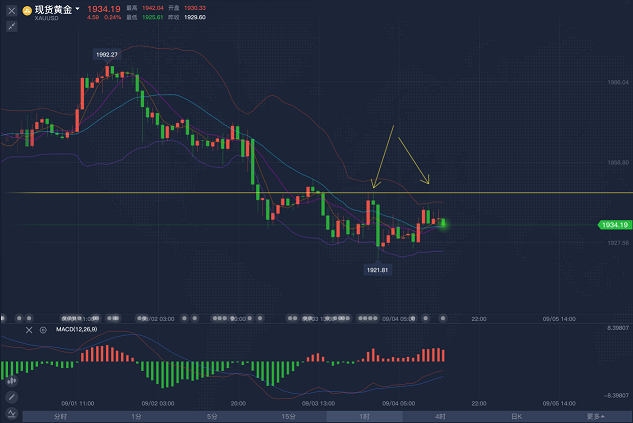Click the 1921.81 low price label
This screenshot has height=423, width=633.
click(377, 269)
